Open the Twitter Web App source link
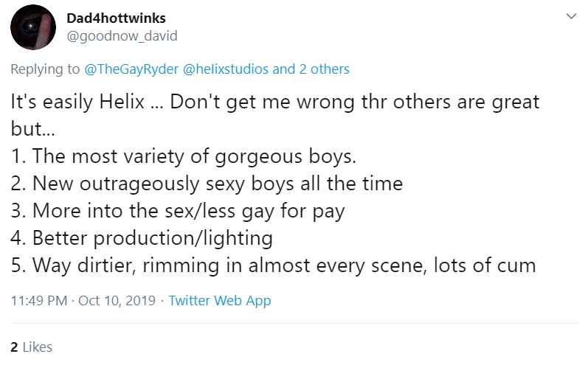588x365 pixels. pyautogui.click(x=220, y=301)
